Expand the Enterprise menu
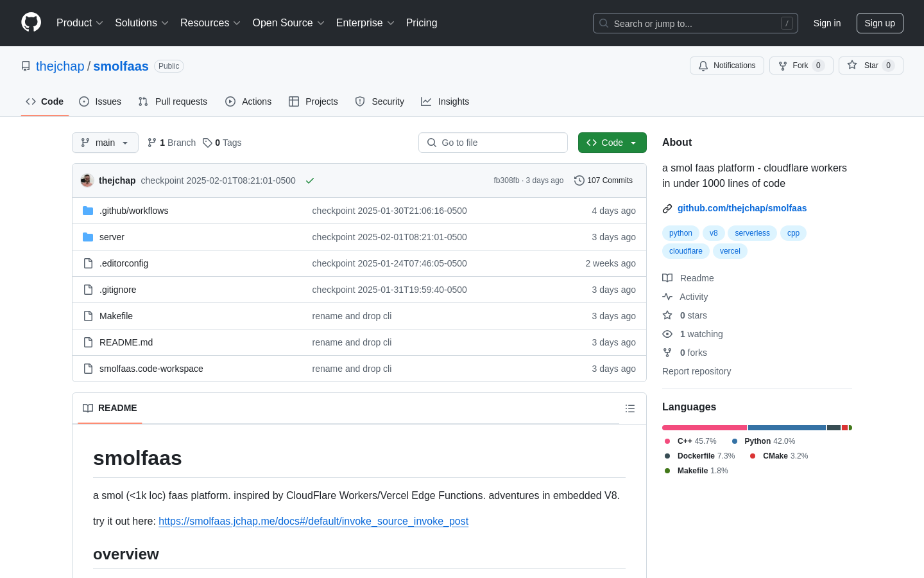 click(365, 23)
